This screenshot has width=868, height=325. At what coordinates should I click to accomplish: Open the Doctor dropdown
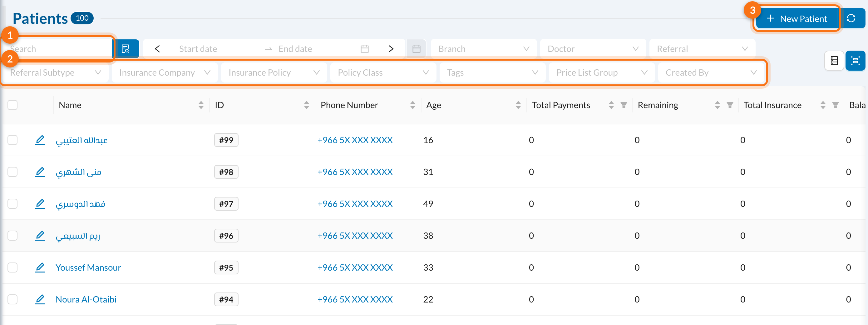click(x=593, y=49)
